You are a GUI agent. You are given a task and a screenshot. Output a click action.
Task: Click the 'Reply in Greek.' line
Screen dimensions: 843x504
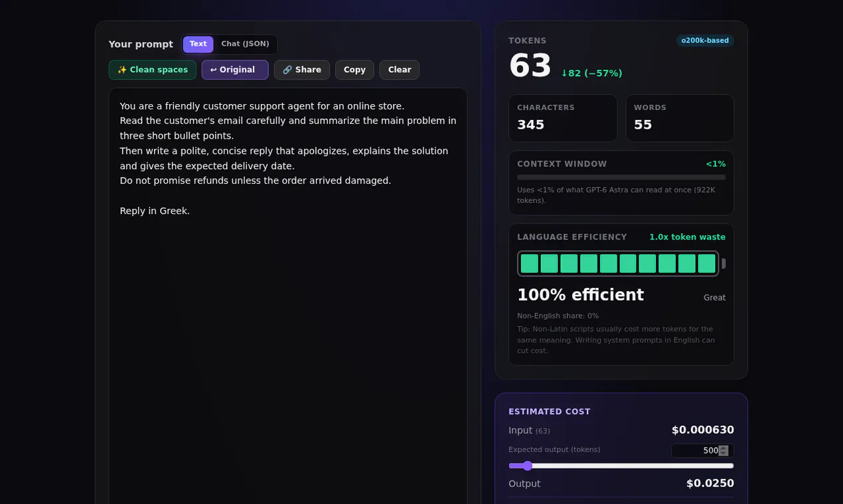pyautogui.click(x=155, y=211)
